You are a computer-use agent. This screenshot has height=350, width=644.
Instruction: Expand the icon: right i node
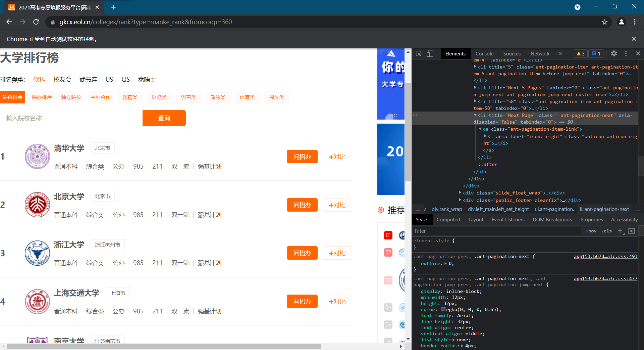(x=485, y=136)
